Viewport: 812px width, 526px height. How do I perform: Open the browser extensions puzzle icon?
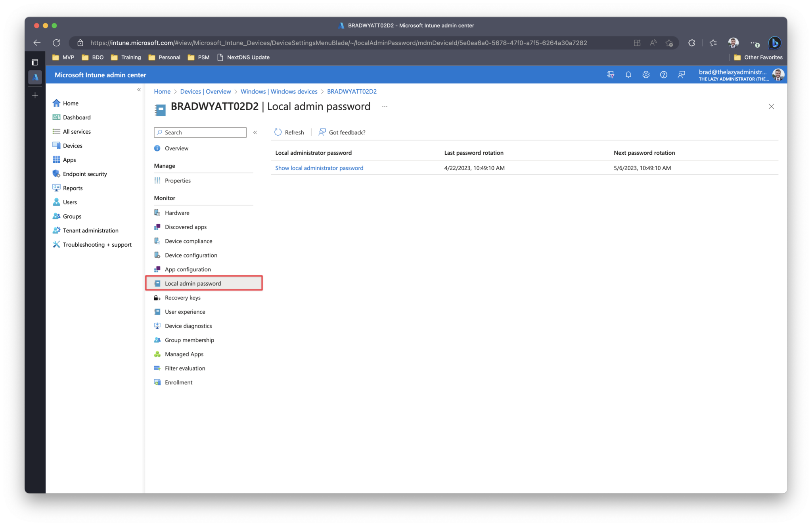point(691,43)
